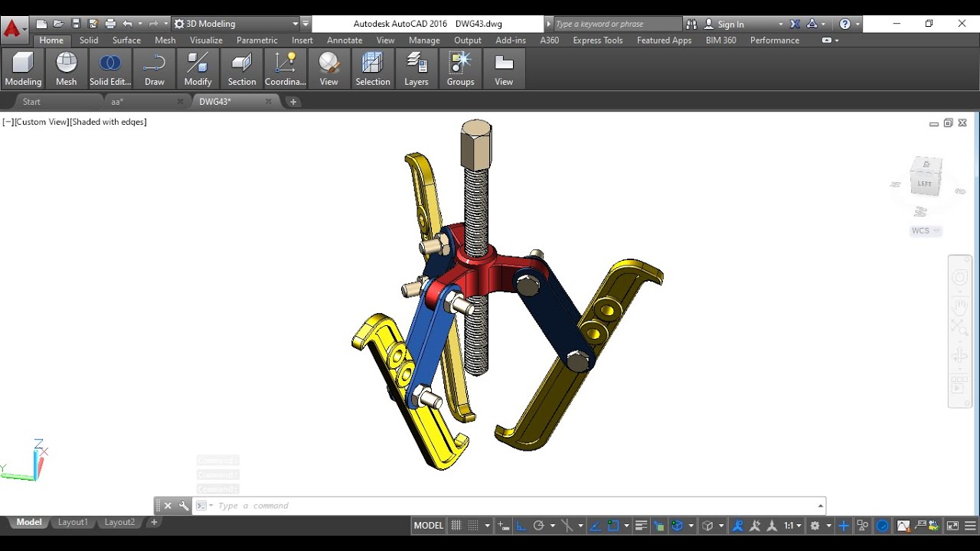980x551 pixels.
Task: Click the command line customize wrench icon
Action: pyautogui.click(x=184, y=505)
